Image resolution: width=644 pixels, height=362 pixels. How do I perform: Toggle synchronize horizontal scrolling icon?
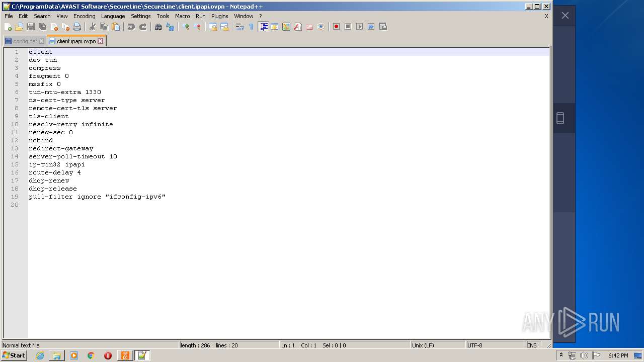(x=224, y=27)
